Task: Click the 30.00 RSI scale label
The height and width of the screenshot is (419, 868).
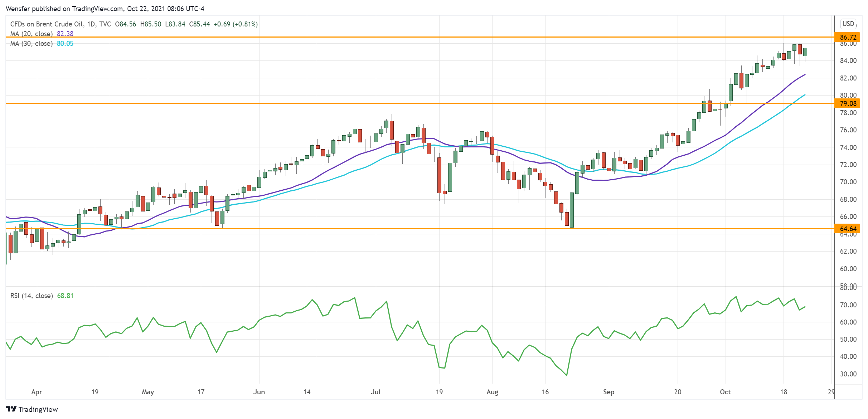Action: 848,374
